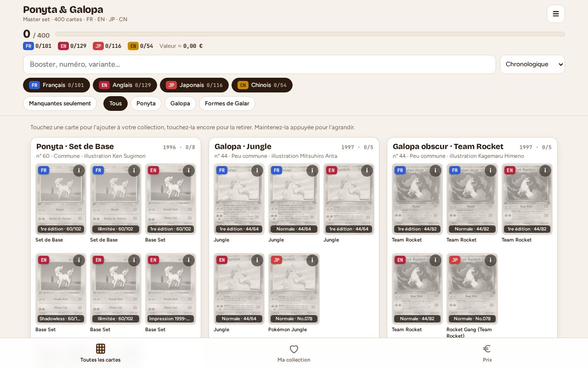Select the Tous filter chip
588x368 pixels.
[115, 103]
